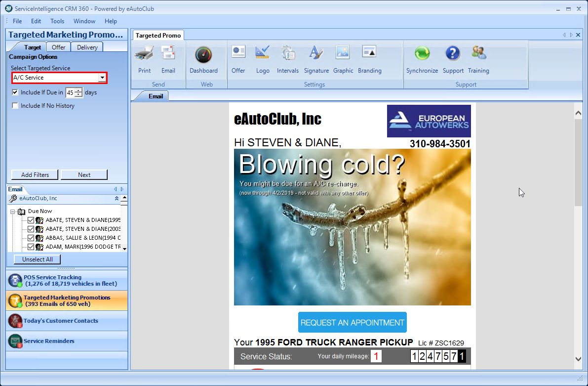Open POS Service Tracking panel
588x386 pixels.
(x=67, y=281)
